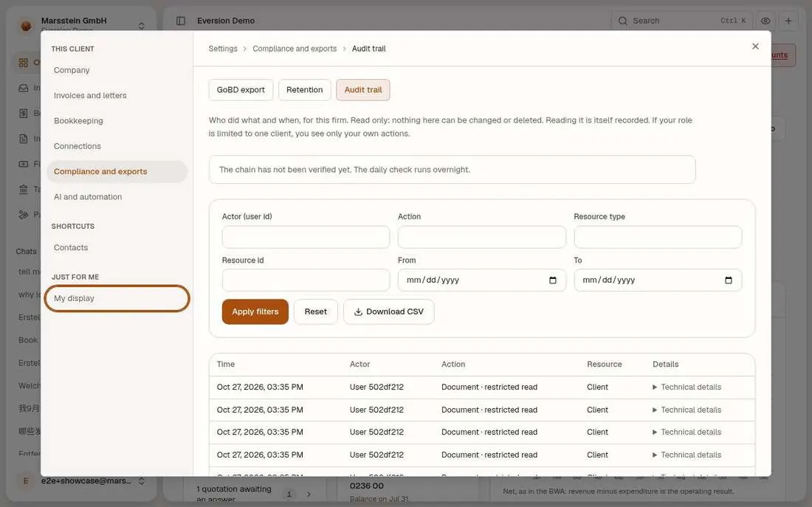The width and height of the screenshot is (812, 507).
Task: Focus the Resource type filter field
Action: point(658,237)
